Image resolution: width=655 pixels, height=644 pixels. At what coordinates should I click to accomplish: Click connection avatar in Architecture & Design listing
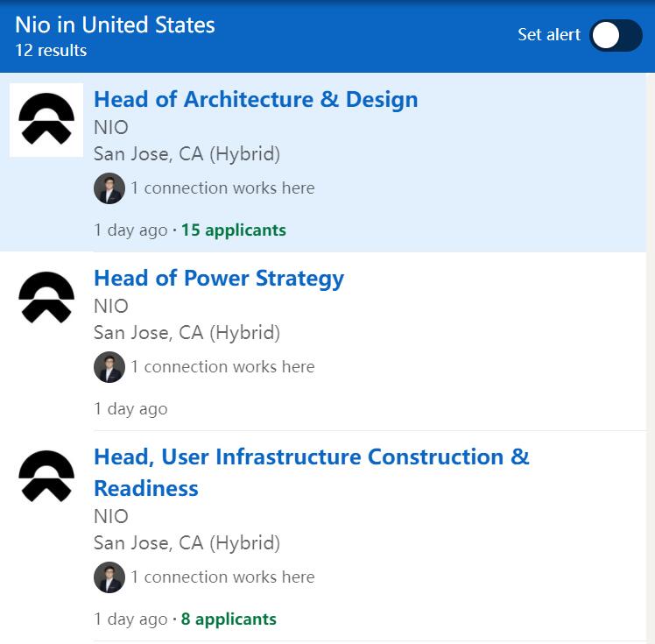point(109,188)
